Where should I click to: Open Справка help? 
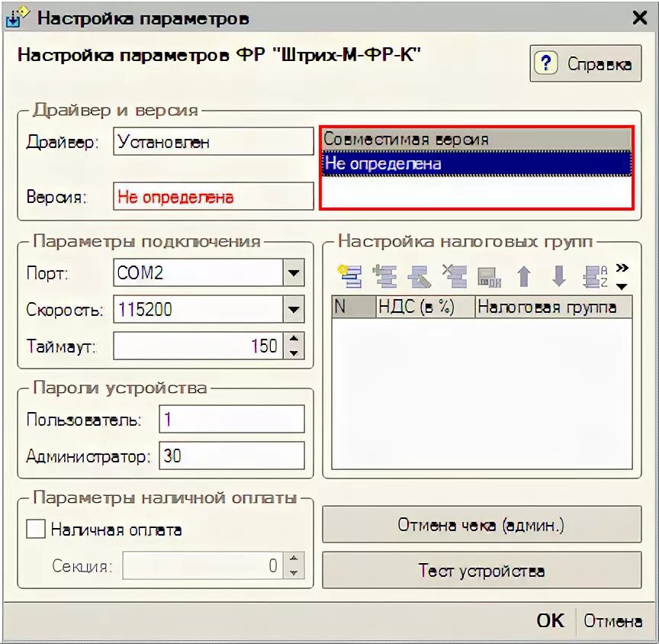pyautogui.click(x=586, y=63)
